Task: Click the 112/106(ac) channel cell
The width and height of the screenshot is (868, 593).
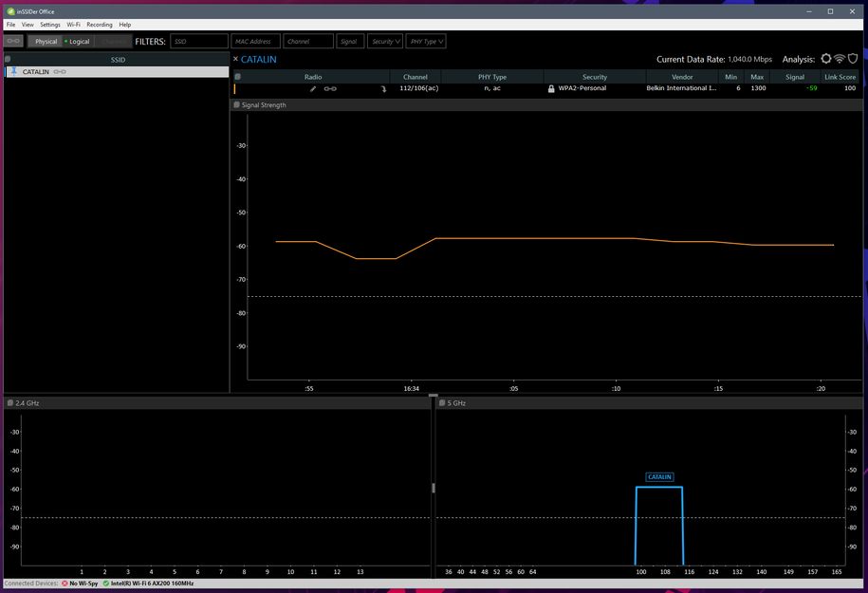Action: (419, 88)
